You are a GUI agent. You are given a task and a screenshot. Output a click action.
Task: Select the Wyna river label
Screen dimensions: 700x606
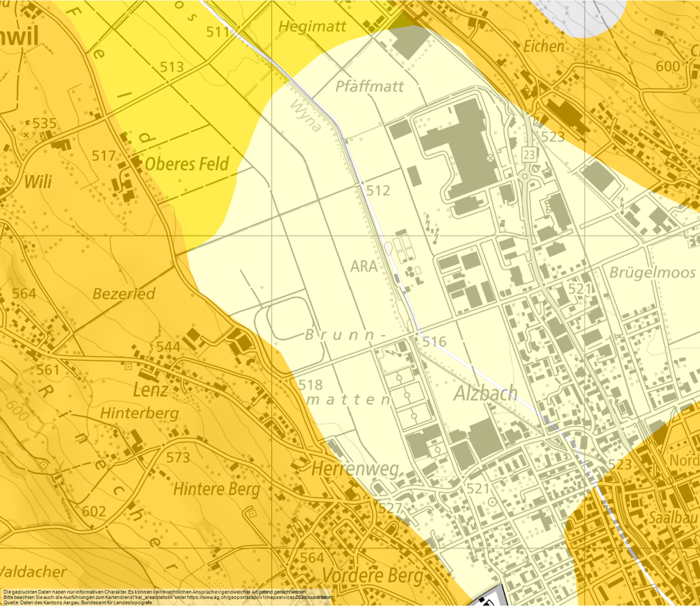[x=305, y=115]
